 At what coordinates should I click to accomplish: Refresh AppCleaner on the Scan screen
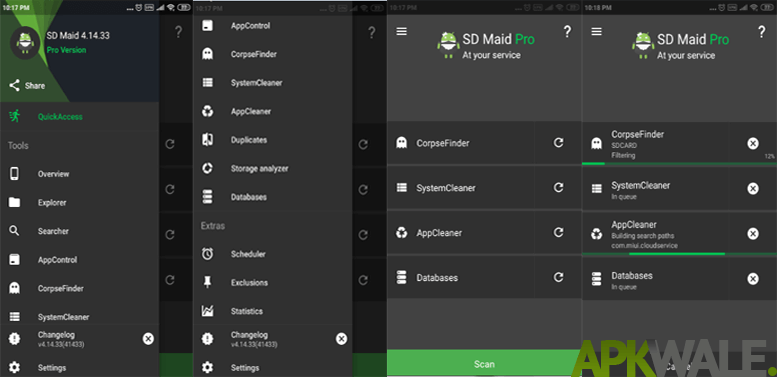pyautogui.click(x=558, y=232)
